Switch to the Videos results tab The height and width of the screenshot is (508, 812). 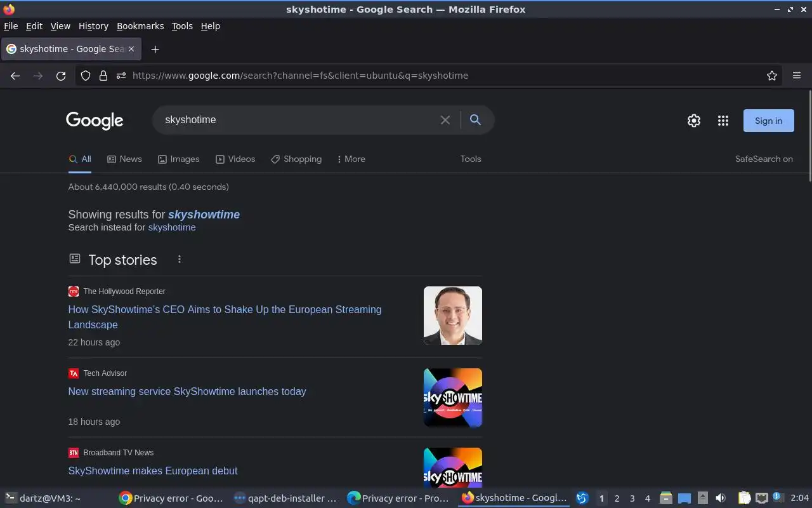click(235, 159)
